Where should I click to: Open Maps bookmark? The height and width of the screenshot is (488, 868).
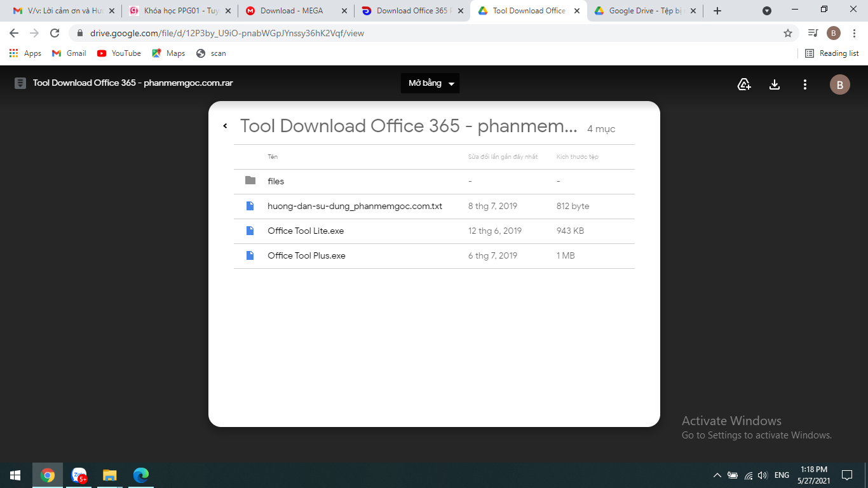click(x=168, y=53)
